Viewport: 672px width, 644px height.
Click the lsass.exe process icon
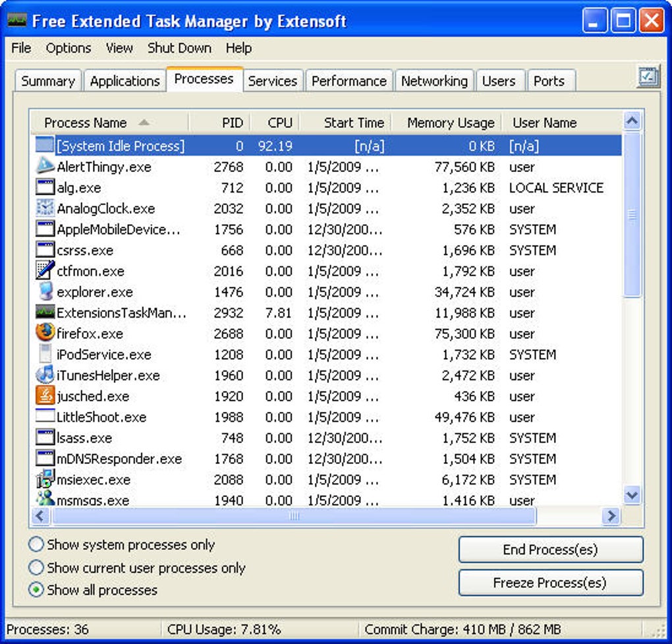[45, 437]
